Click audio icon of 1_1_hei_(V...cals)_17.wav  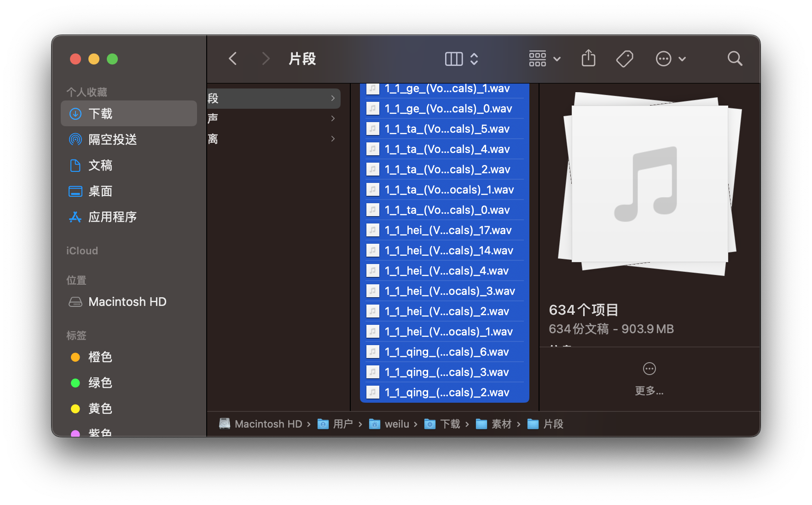[x=372, y=230]
